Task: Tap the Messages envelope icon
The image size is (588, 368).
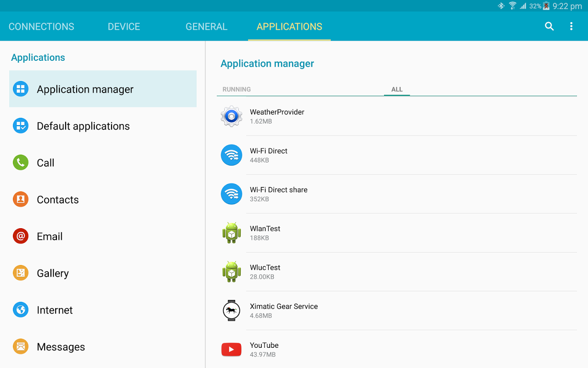Action: [x=21, y=346]
